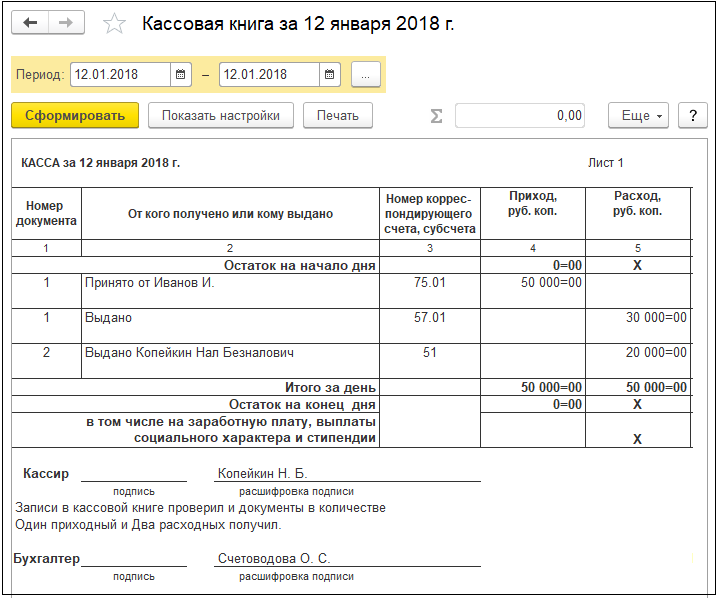Select header От кого получено или кому выдано

[x=230, y=214]
